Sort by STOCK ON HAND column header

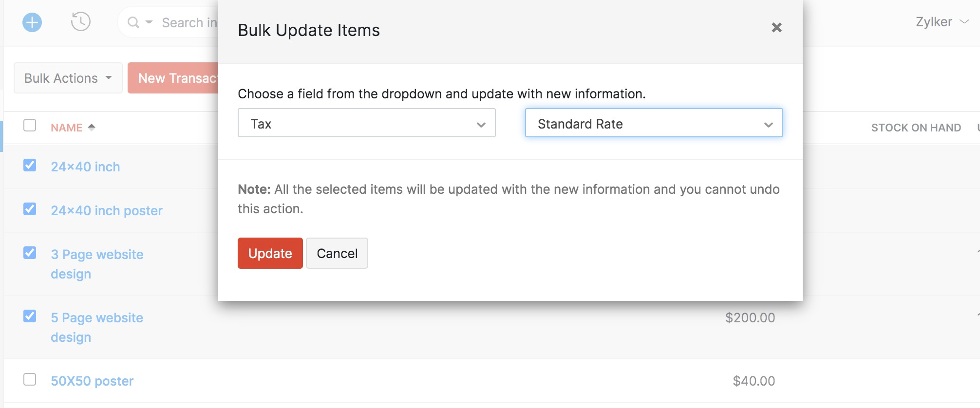pos(916,128)
